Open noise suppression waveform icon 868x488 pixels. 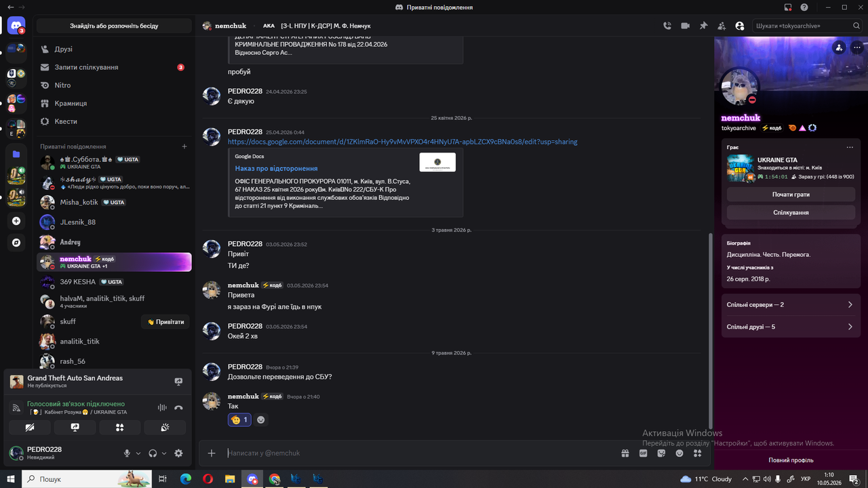pos(162,407)
